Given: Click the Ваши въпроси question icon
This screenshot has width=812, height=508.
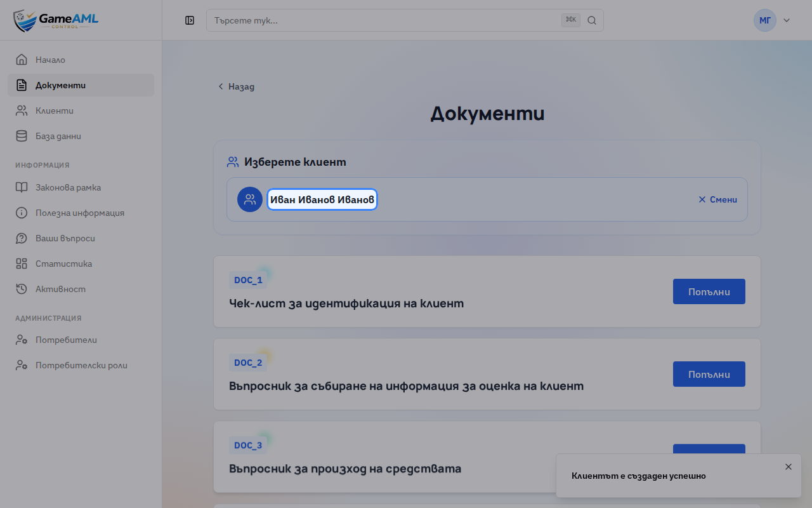Looking at the screenshot, I should pos(22,238).
